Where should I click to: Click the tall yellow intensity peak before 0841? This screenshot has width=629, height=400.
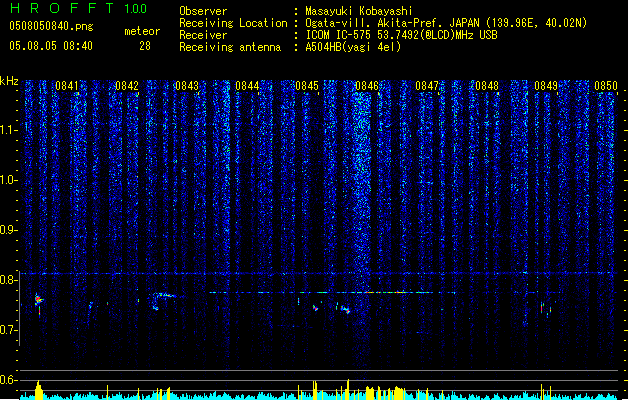39,390
